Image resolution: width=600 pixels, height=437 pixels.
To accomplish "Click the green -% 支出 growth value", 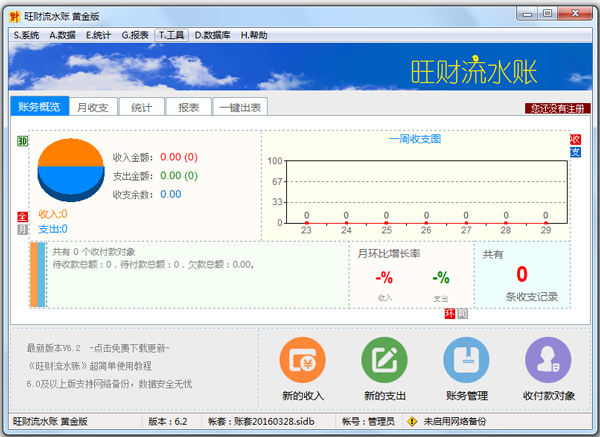I will [x=441, y=277].
